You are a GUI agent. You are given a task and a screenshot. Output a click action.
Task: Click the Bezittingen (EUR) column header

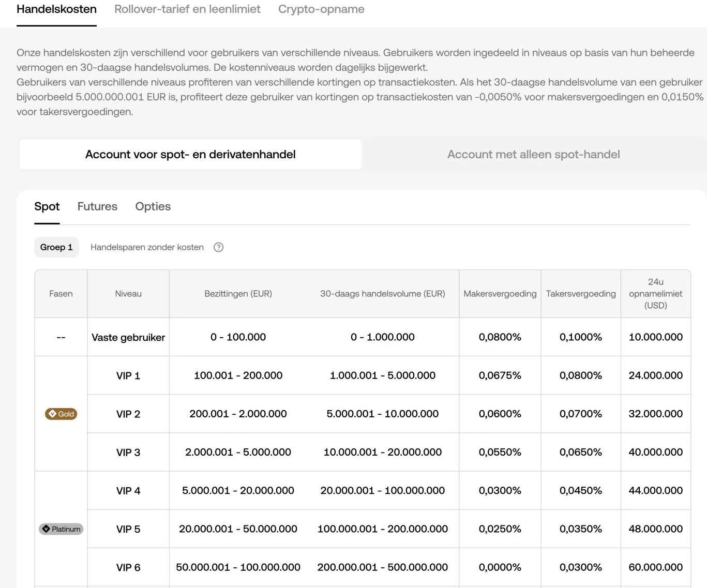click(x=238, y=294)
